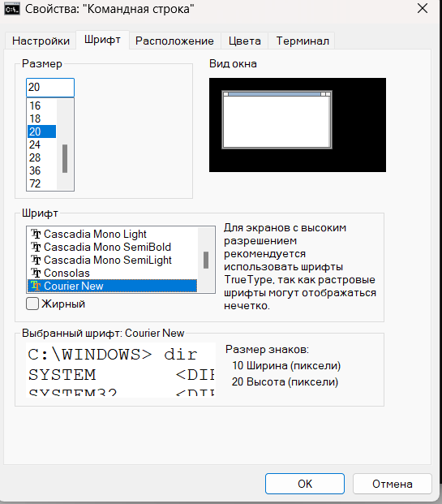The image size is (442, 504).
Task: Click the size list scrollbar thumb
Action: (x=65, y=158)
